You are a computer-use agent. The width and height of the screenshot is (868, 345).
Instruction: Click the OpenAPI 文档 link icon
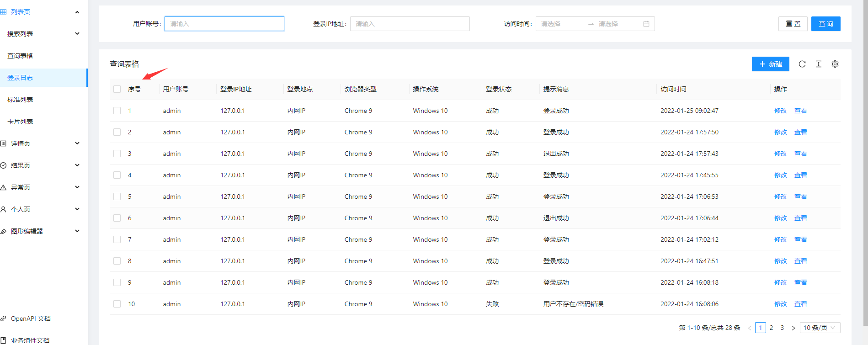point(3,318)
